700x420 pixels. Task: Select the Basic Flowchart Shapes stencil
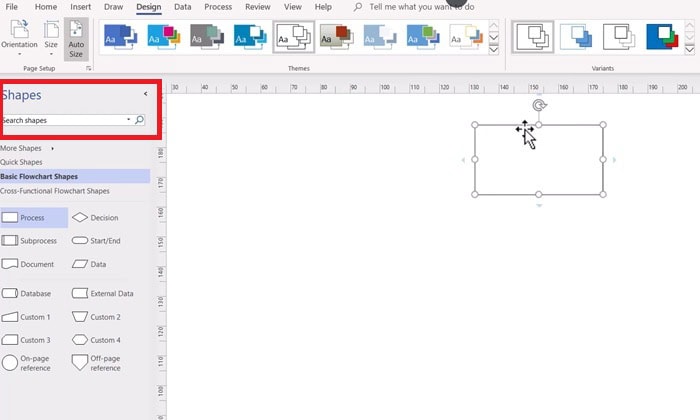tap(75, 176)
